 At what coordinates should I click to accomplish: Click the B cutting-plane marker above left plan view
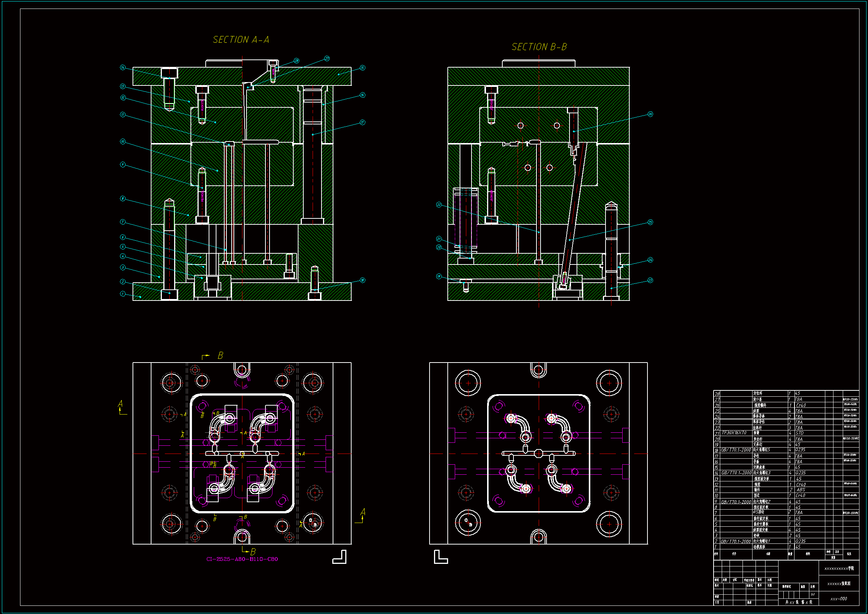220,355
